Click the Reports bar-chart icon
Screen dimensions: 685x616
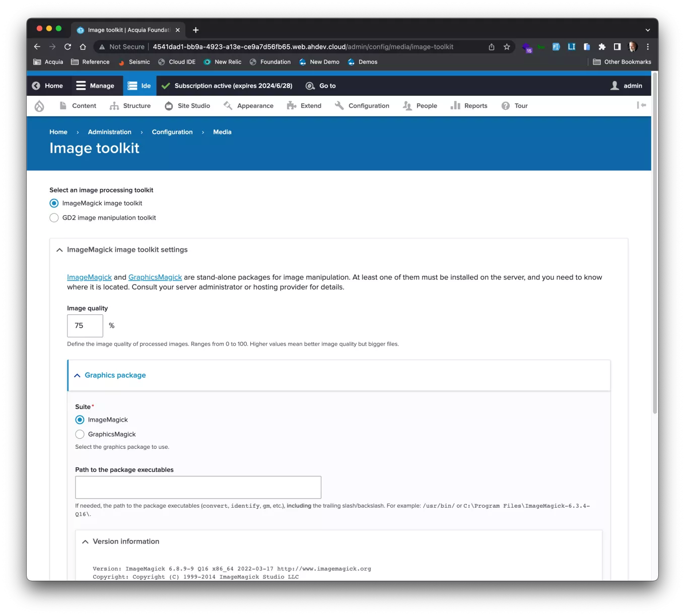point(455,105)
